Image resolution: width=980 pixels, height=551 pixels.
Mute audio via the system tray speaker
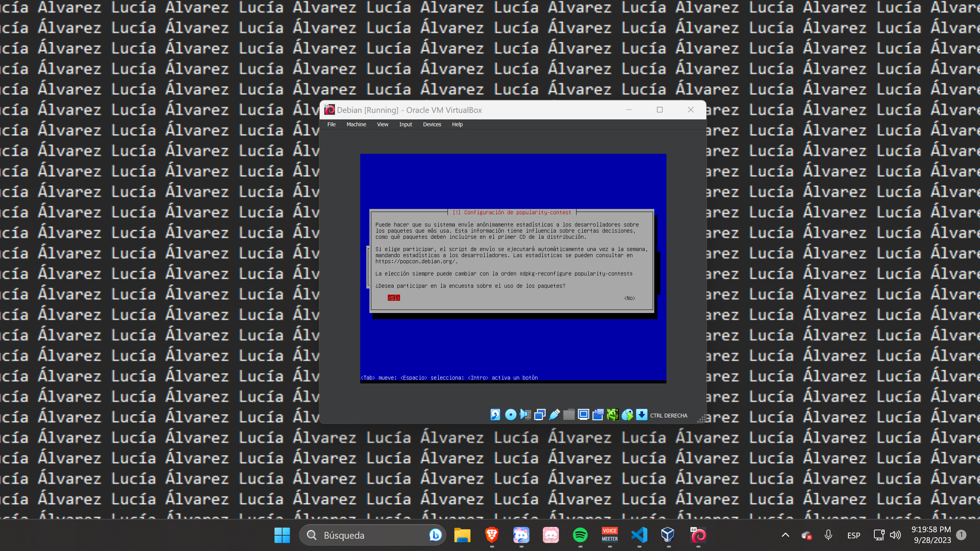pos(895,535)
